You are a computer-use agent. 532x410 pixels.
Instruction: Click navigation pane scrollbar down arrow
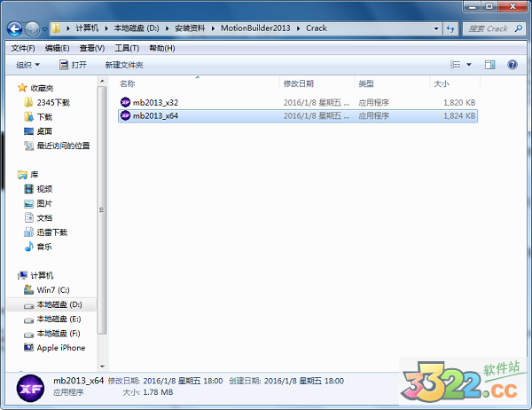pos(102,367)
